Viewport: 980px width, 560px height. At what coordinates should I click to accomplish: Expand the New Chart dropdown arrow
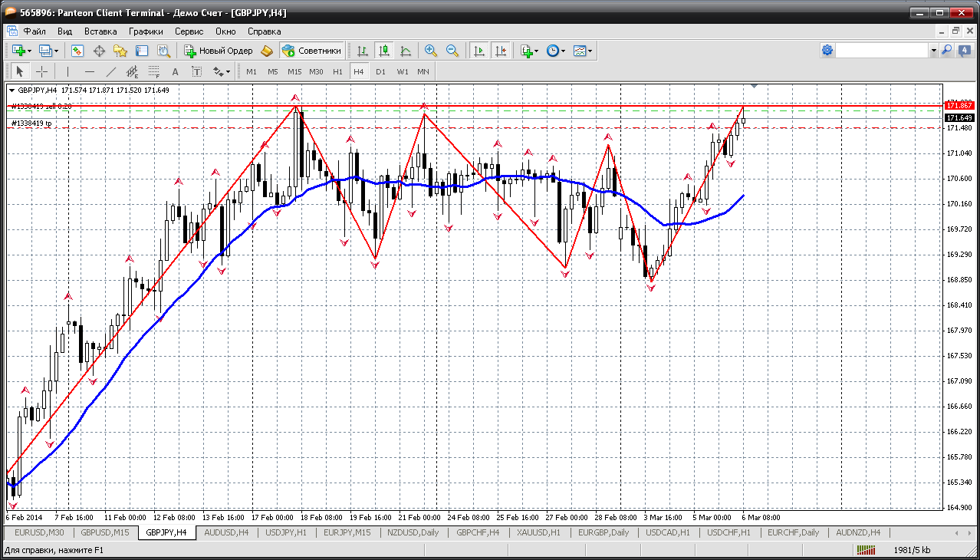point(29,51)
